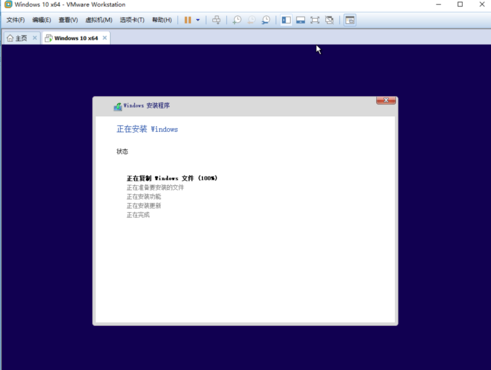Screen dimensions: 491x370
Task: Maximize the VMware Workstation window
Action: tap(460, 4)
